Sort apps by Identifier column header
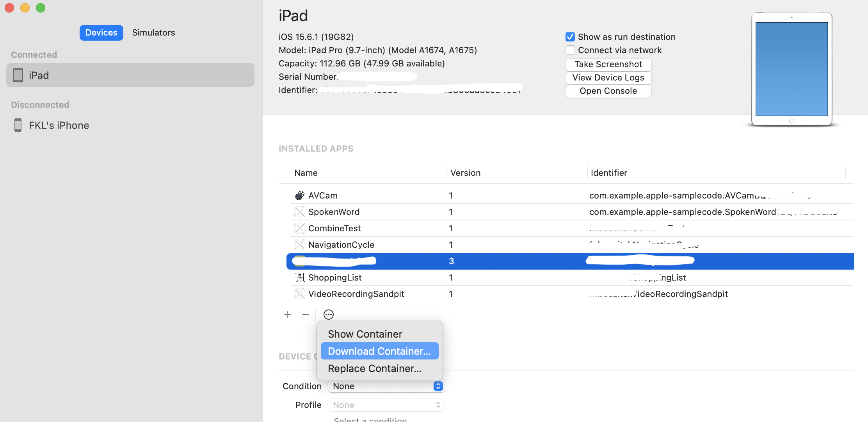Viewport: 868px width, 422px height. [x=609, y=173]
